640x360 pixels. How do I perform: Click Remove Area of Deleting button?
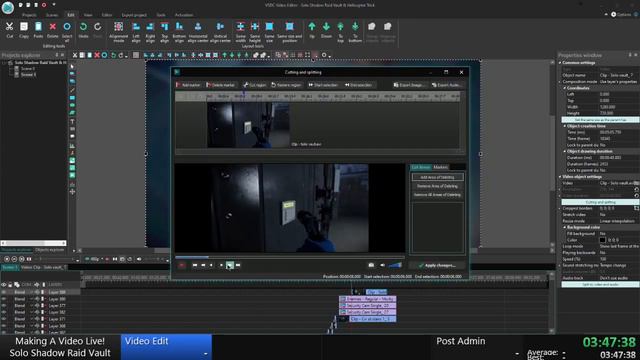(x=437, y=186)
